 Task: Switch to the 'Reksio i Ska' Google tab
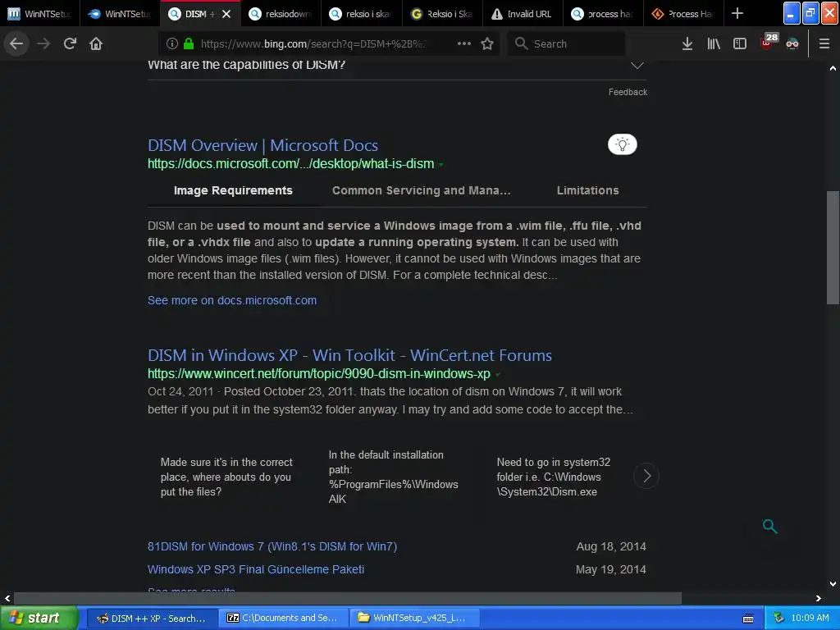click(x=442, y=13)
